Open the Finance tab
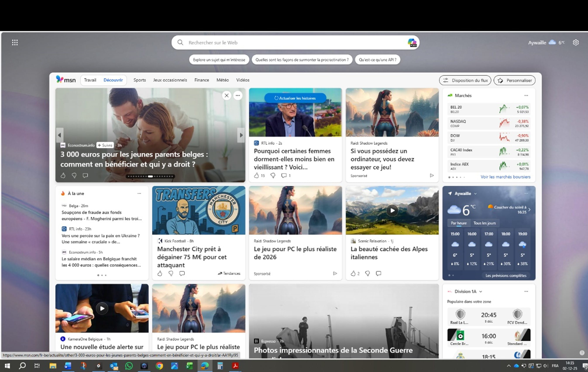The image size is (588, 372). coord(201,80)
